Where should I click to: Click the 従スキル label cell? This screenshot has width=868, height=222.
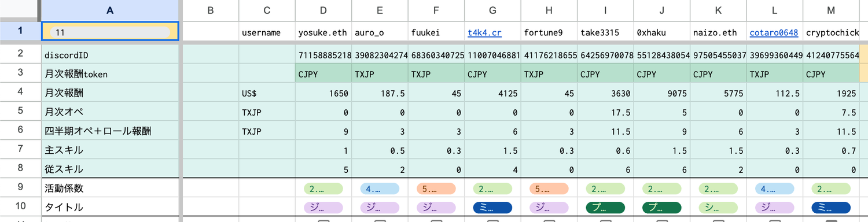[x=110, y=169]
